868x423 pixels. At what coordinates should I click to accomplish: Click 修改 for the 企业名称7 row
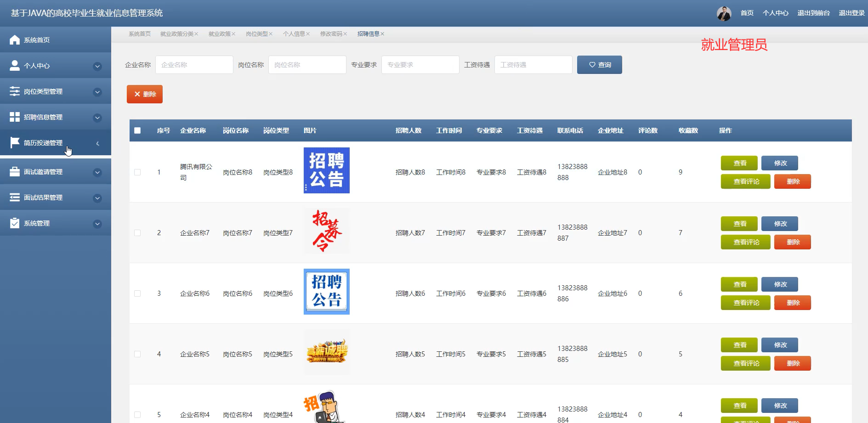780,224
